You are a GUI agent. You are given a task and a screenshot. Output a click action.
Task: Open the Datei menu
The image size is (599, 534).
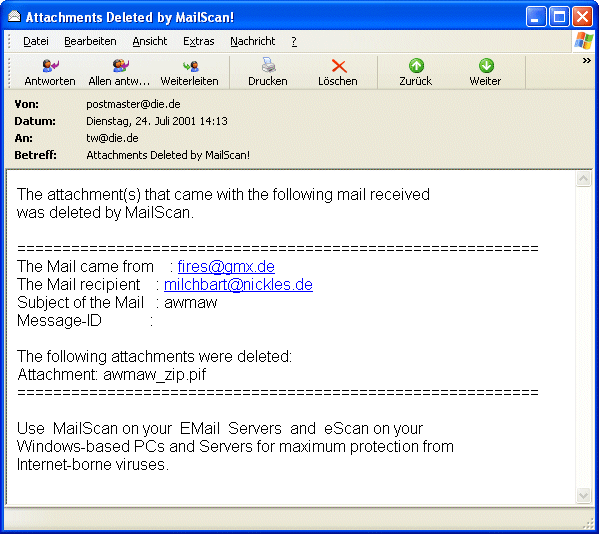pos(36,41)
